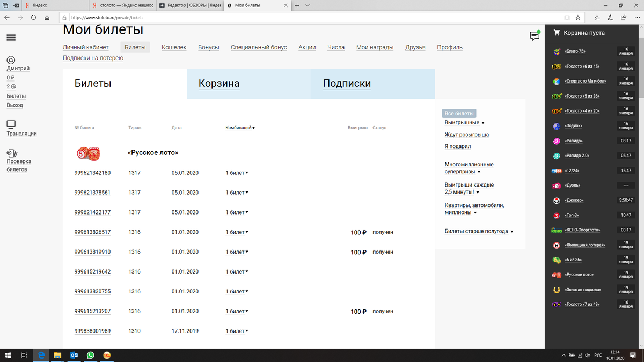Switch to the Корзина tab
The height and width of the screenshot is (362, 644).
tap(248, 84)
